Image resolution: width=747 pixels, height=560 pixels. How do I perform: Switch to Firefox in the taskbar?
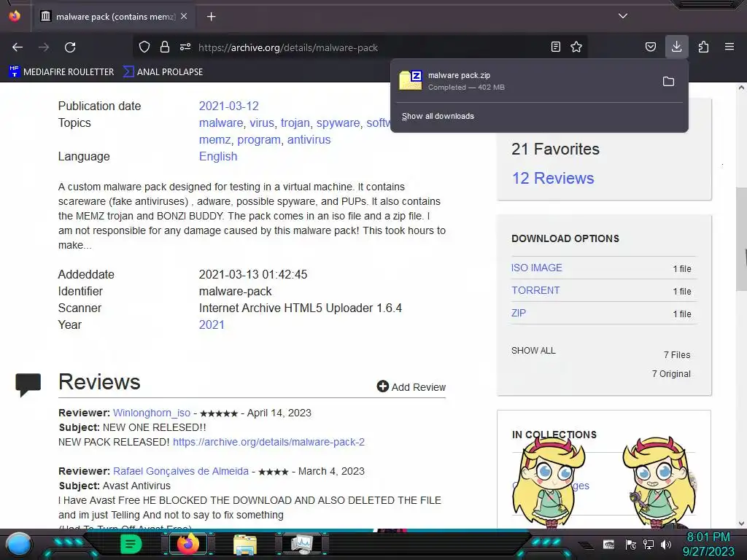click(x=187, y=544)
